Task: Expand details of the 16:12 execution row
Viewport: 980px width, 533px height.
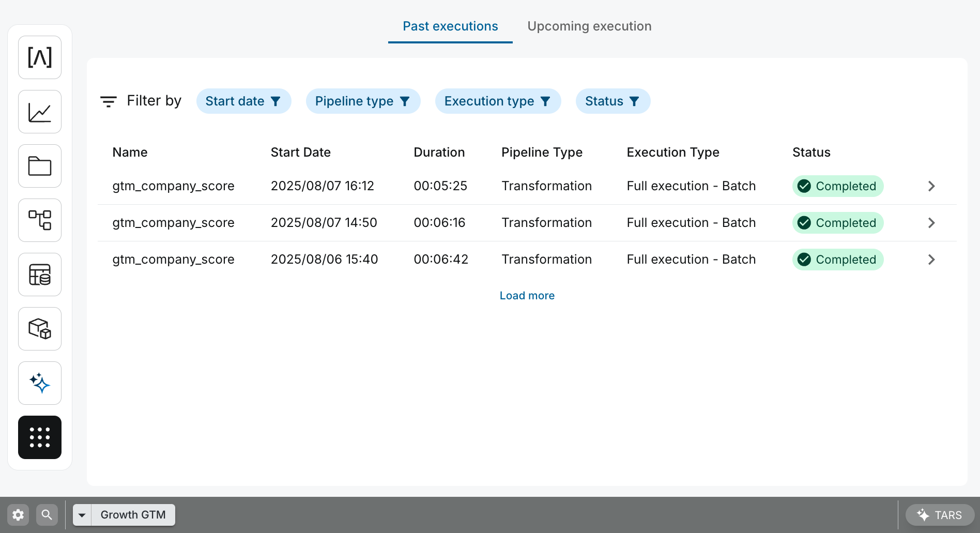Action: (931, 186)
